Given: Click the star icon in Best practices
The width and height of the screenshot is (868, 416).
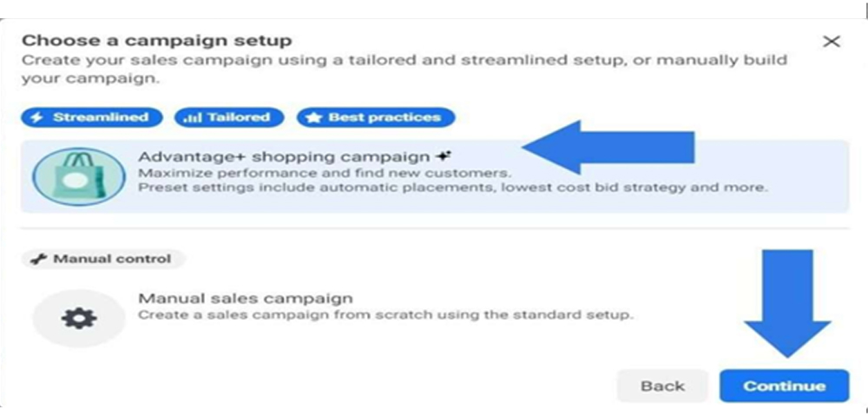Looking at the screenshot, I should 314,118.
